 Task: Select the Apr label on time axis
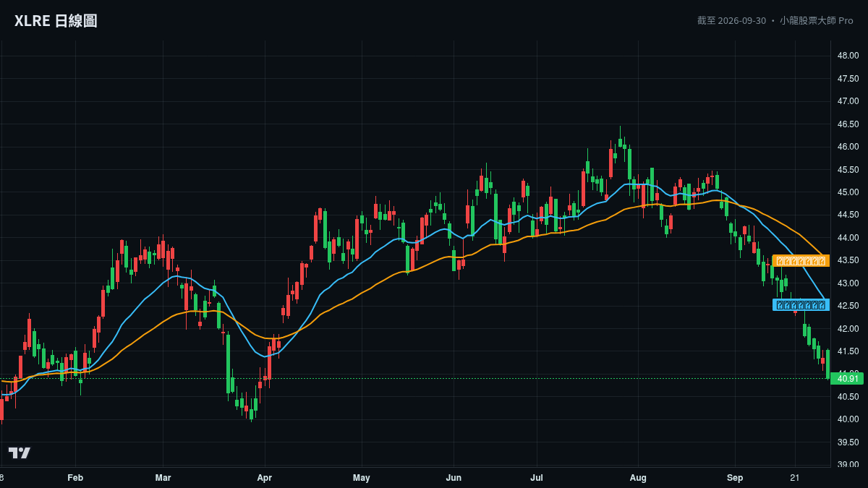264,478
